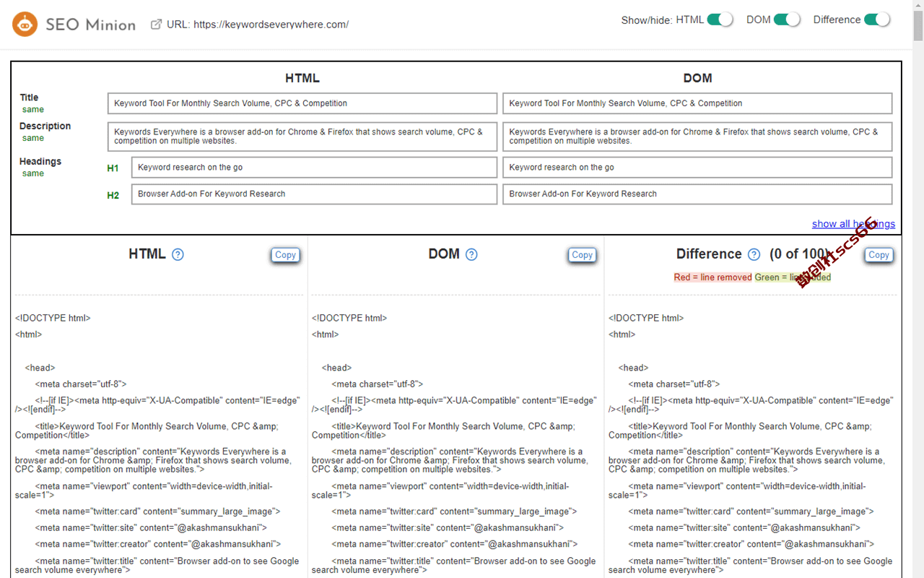Click the 'Headings' row label
The width and height of the screenshot is (924, 578).
point(40,161)
